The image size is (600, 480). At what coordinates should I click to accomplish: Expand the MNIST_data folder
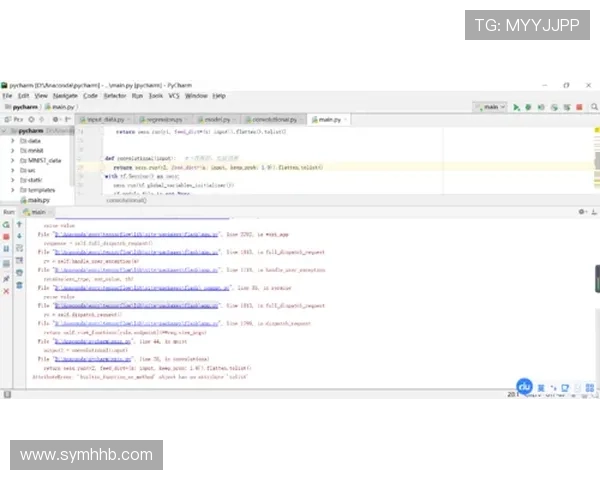coord(12,160)
